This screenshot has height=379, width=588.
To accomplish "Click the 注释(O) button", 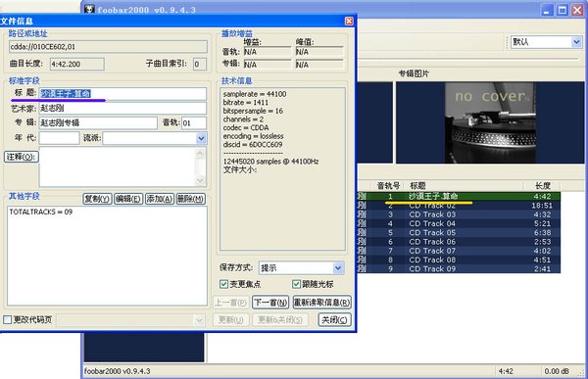I will 22,157.
